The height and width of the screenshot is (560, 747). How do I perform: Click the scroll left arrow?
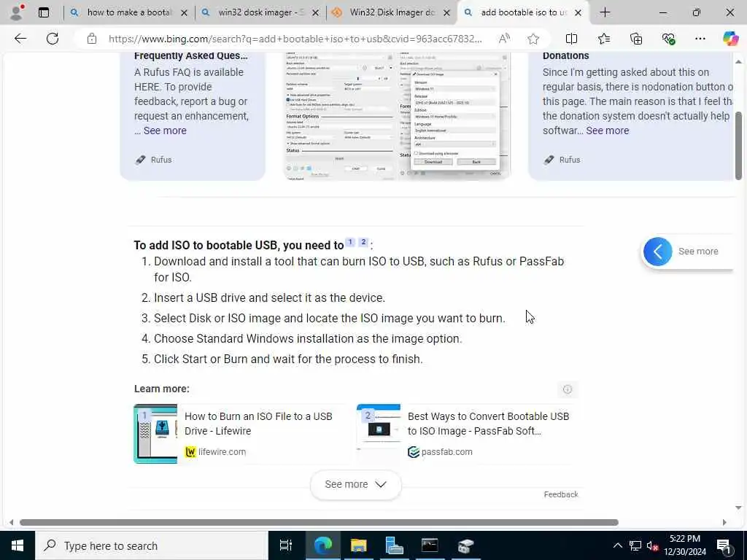[12, 522]
